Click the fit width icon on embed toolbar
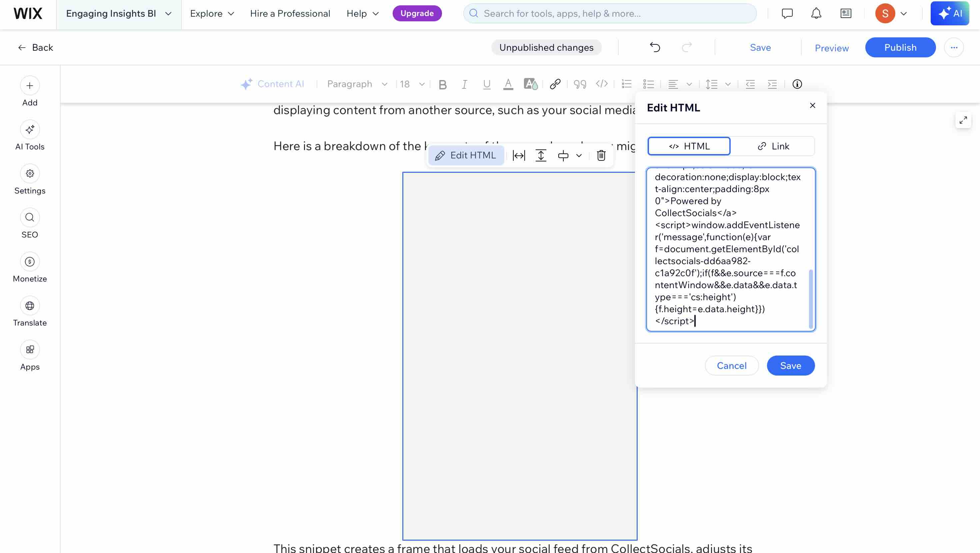Screen dimensions: 980x553 coord(519,155)
